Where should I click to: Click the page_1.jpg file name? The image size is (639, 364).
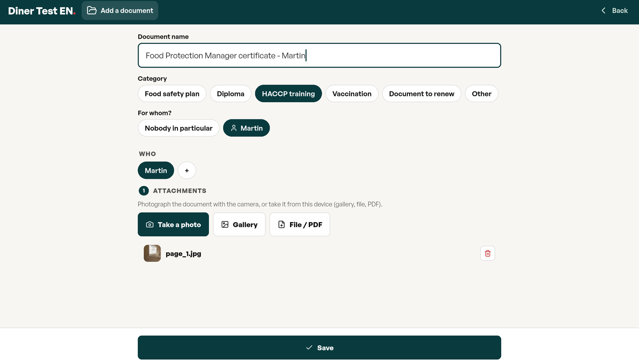tap(183, 254)
